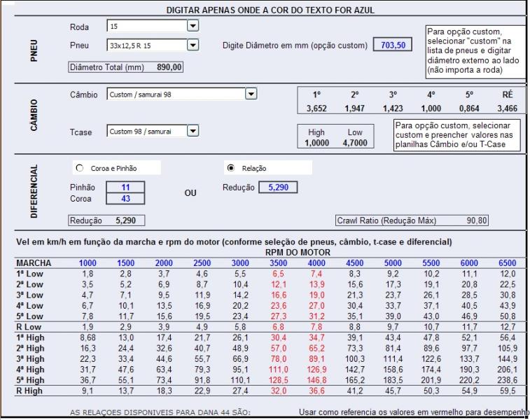This screenshot has width=530, height=420.
Task: Click the 4ª High speed 111,0 in red
Action: [x=279, y=370]
